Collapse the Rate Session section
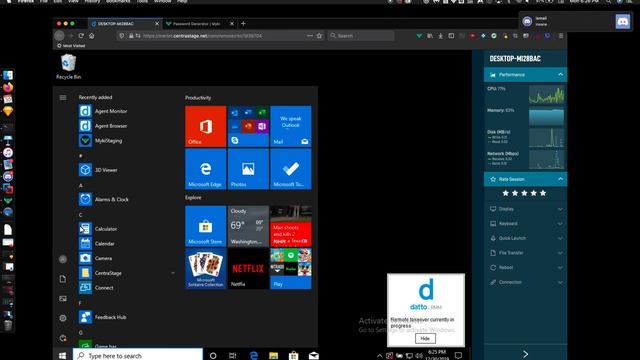Screen dimensions: 640x360 point(560,179)
